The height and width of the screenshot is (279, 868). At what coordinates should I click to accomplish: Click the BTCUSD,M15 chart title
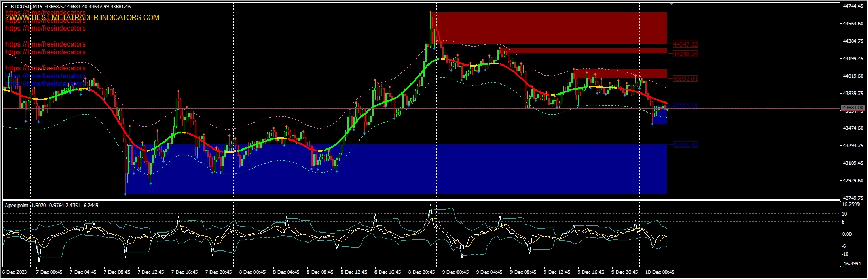click(x=26, y=7)
